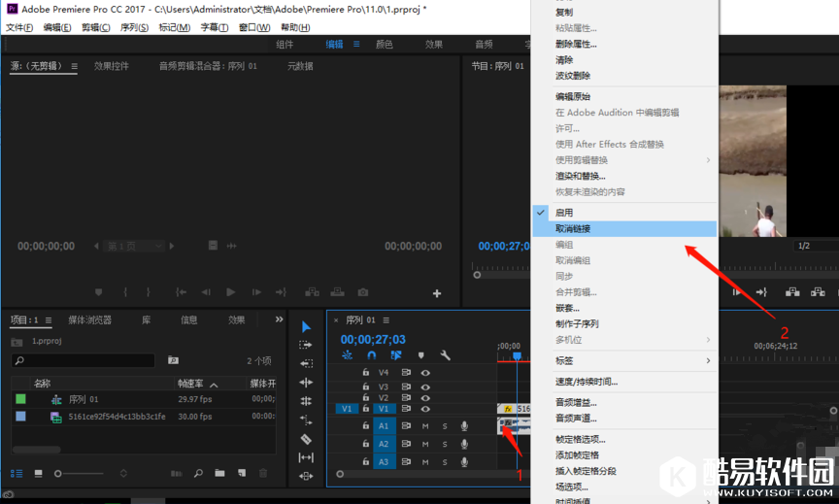Open project panel hamburger menu
The height and width of the screenshot is (504, 839).
(49, 319)
